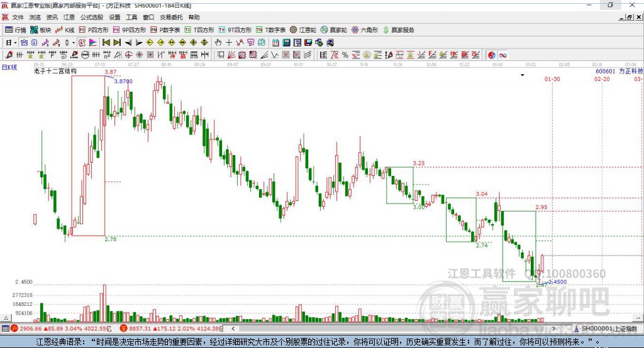Jump to first bar icon
The image size is (644, 348).
106,43
